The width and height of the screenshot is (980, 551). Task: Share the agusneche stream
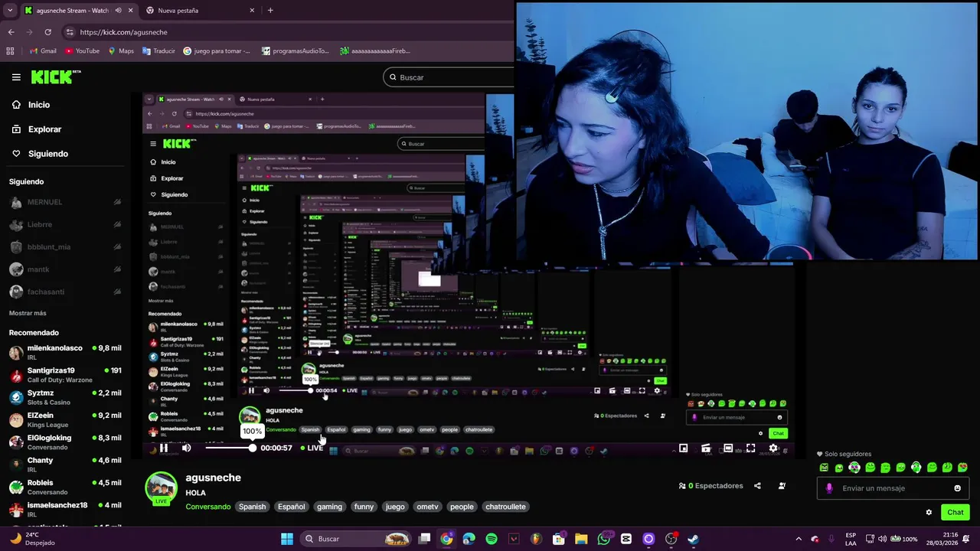(x=757, y=486)
